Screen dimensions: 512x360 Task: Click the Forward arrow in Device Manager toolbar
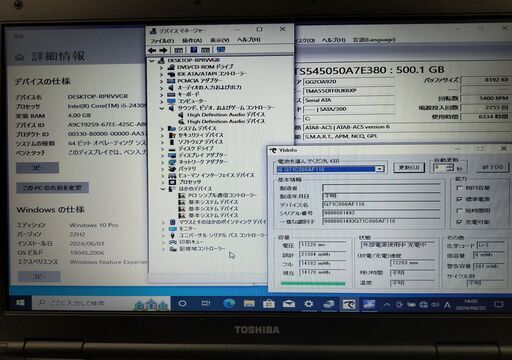pyautogui.click(x=163, y=50)
